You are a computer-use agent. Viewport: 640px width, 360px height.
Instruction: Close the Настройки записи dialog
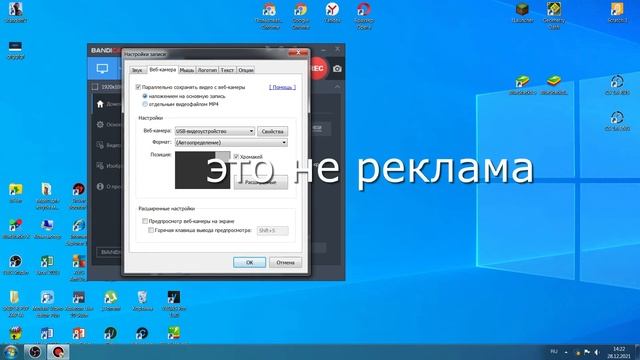point(298,53)
